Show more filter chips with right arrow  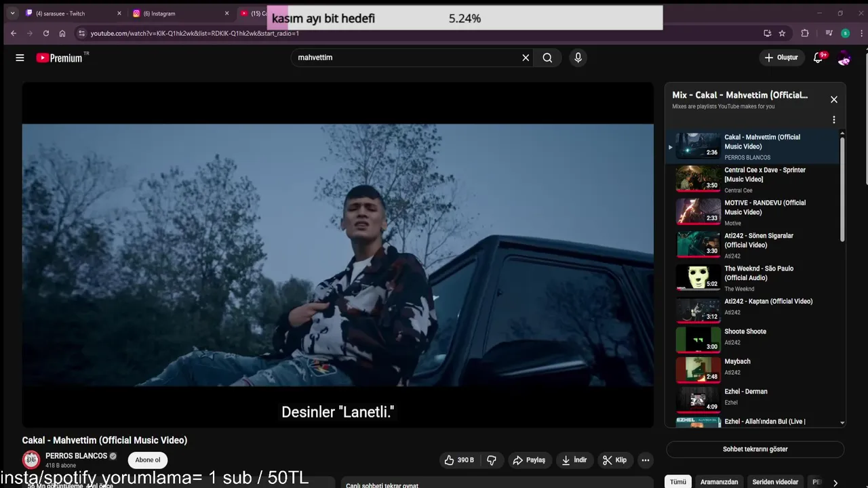[x=835, y=482]
